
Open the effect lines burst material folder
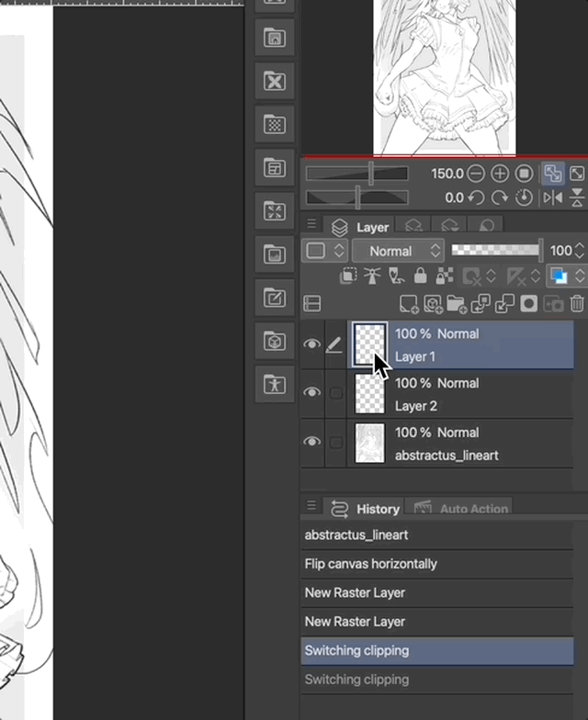pyautogui.click(x=274, y=211)
